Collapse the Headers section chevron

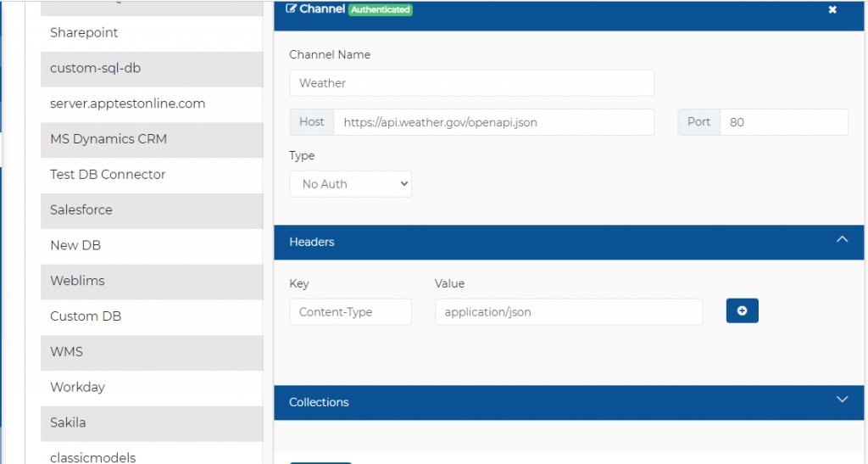point(842,241)
